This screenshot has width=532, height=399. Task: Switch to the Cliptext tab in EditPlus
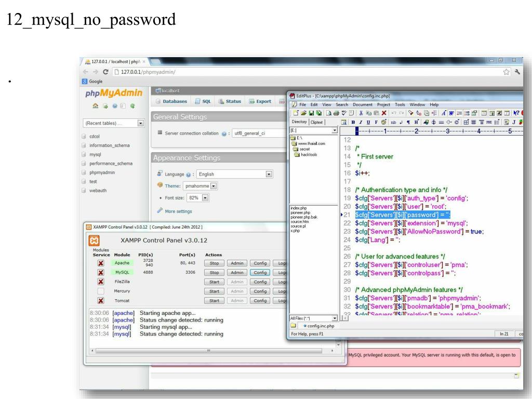[x=316, y=122]
